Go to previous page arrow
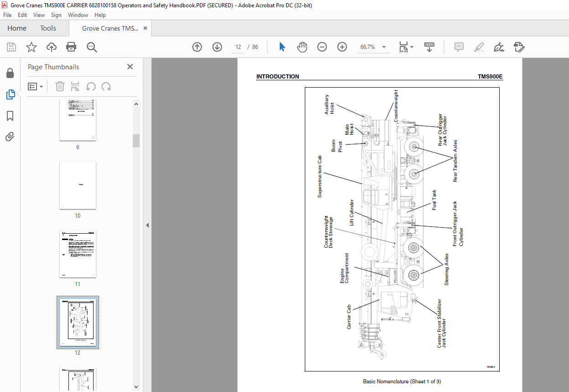Screen dimensions: 569x392 click(197, 47)
